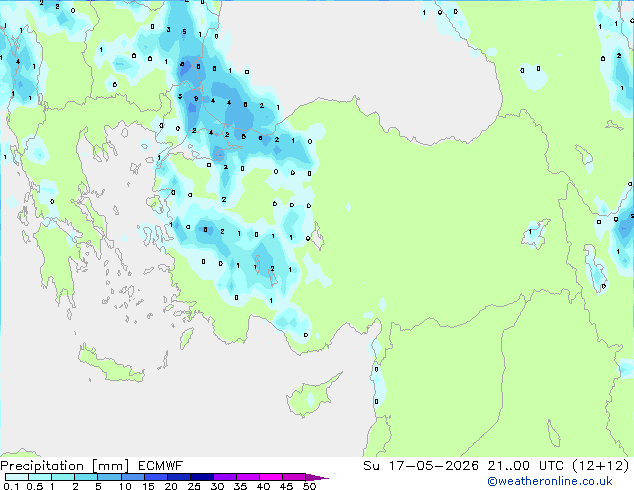Click Lake Van's value '1' label

[530, 232]
